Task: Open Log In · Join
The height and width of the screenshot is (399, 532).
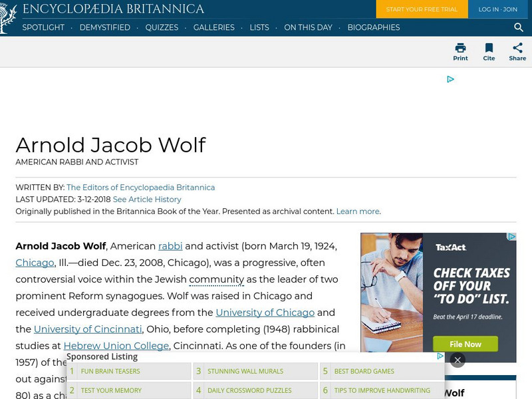Action: (498, 9)
